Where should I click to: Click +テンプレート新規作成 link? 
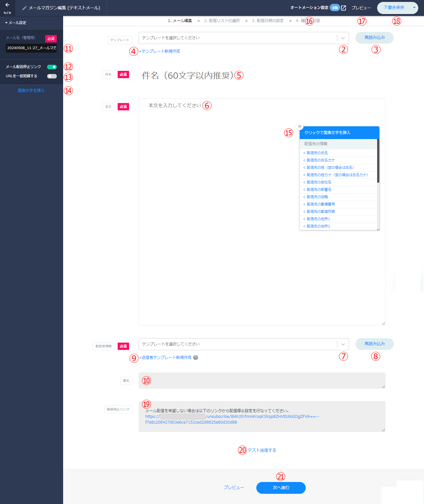[x=159, y=51]
